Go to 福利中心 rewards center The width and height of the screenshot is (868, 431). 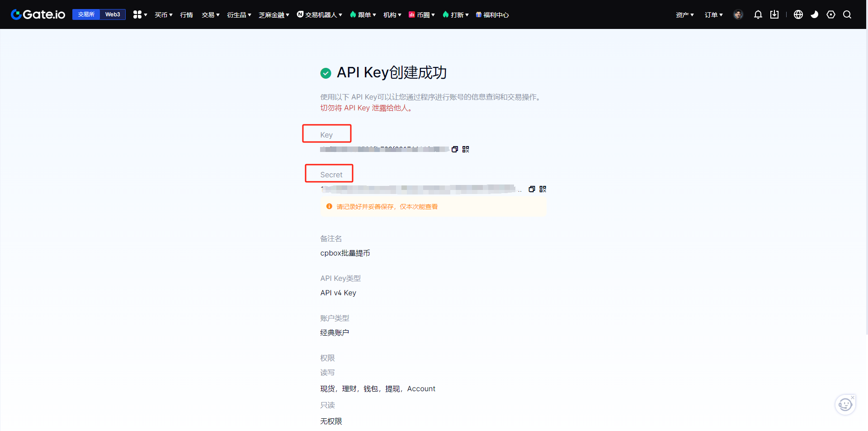[x=492, y=15]
